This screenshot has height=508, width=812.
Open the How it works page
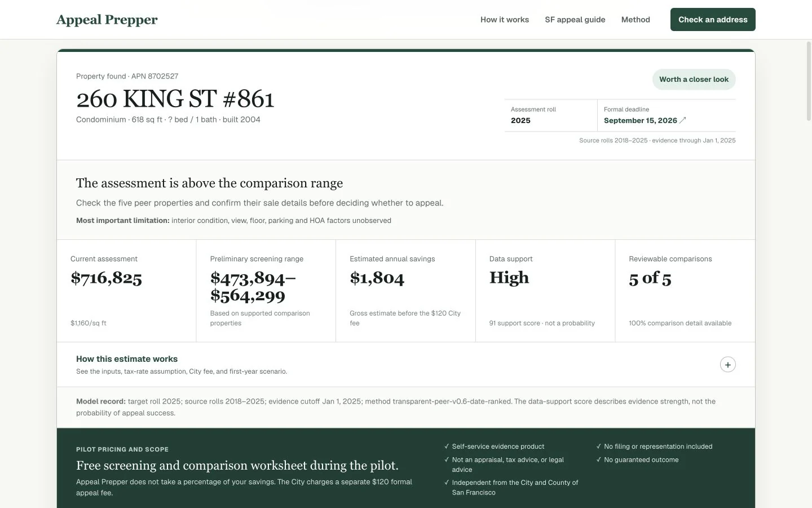pos(505,20)
